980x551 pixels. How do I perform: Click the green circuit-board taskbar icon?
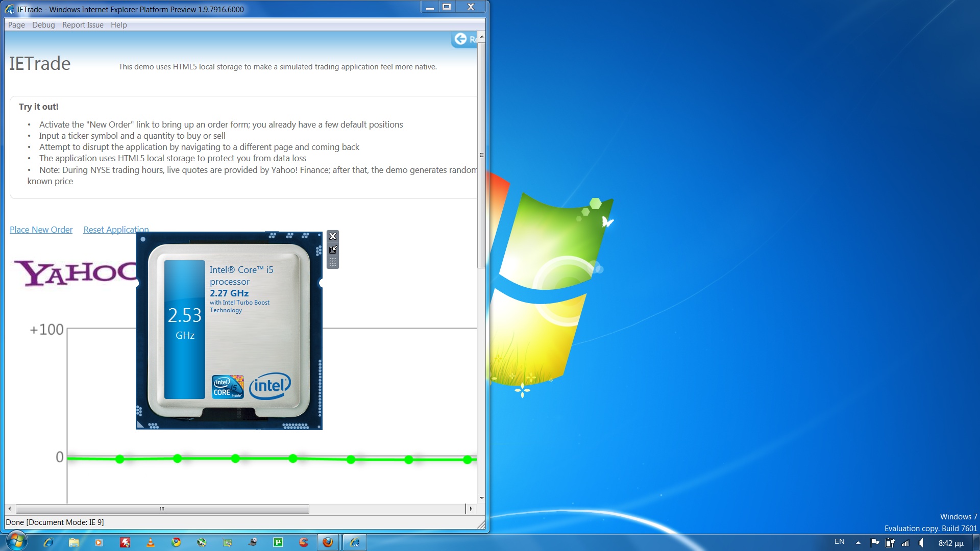click(227, 542)
